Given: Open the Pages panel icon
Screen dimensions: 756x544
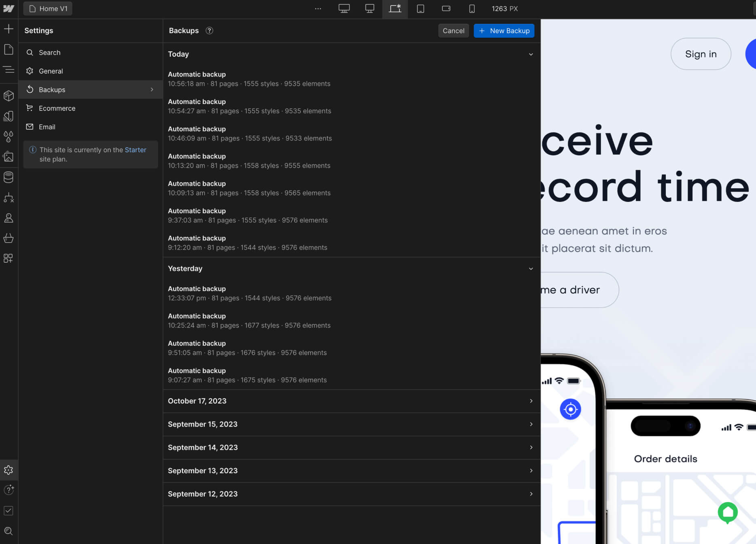Looking at the screenshot, I should pos(8,49).
